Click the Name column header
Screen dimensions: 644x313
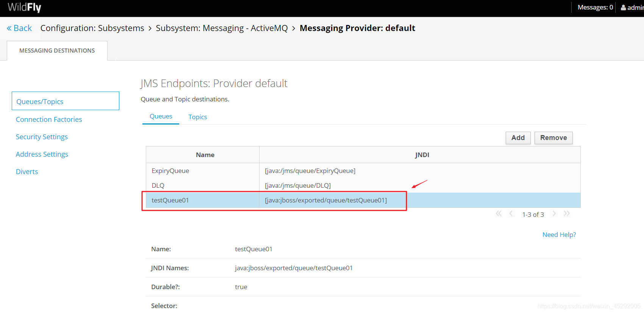click(203, 155)
